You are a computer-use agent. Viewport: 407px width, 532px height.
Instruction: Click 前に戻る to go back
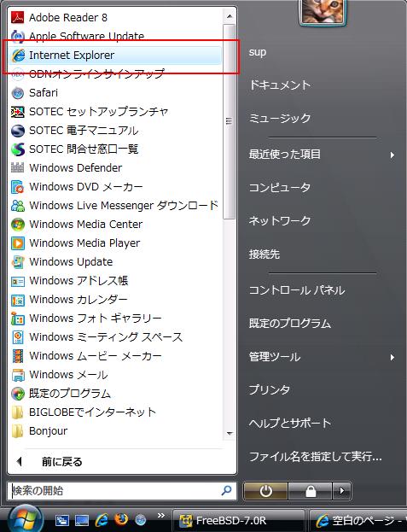pos(62,462)
